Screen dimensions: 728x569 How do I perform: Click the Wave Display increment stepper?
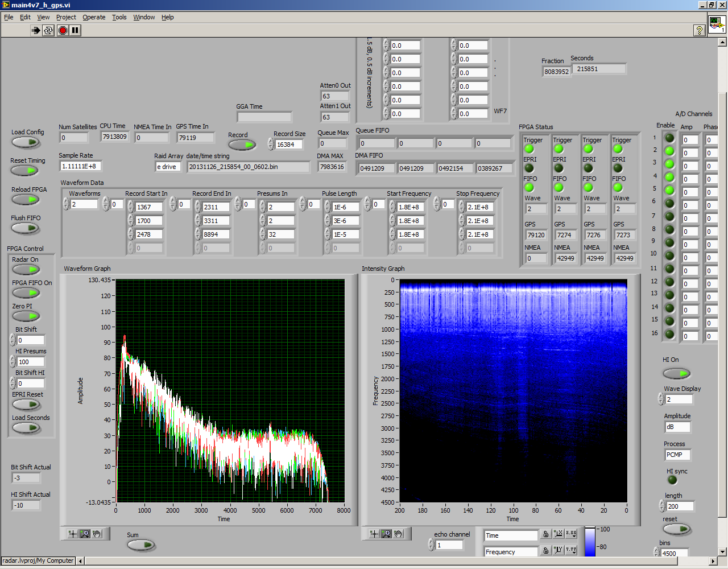[x=661, y=397]
